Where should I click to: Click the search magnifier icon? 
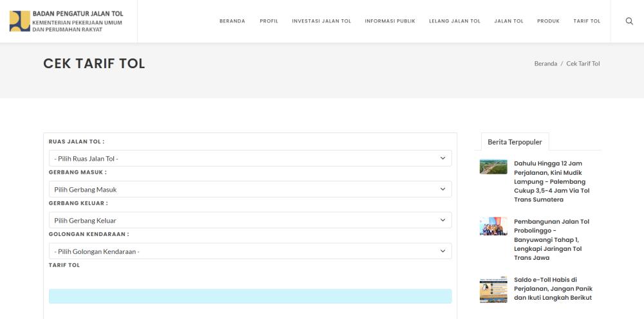pos(629,21)
